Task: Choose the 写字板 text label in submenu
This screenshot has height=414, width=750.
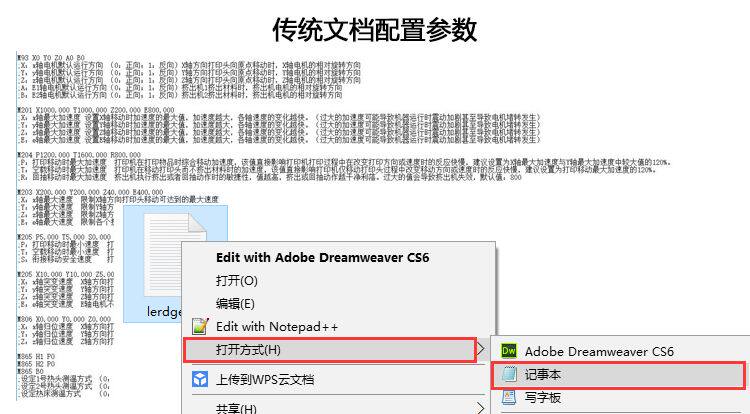Action: pos(542,398)
